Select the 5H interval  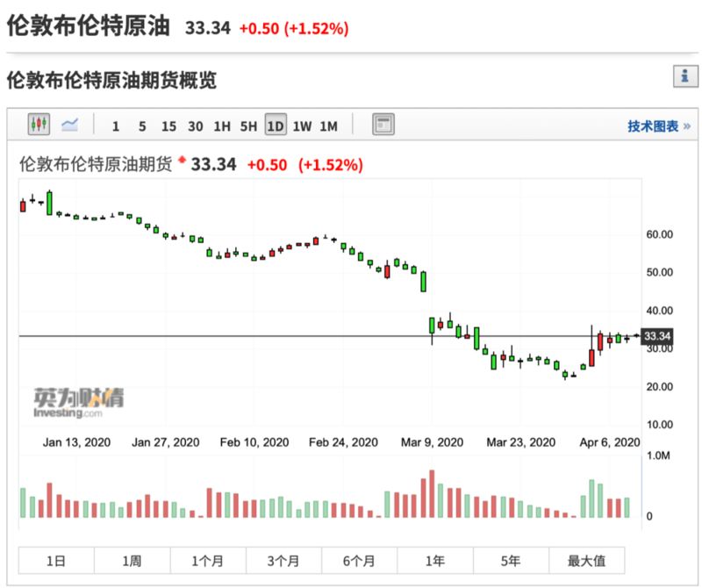click(x=248, y=126)
